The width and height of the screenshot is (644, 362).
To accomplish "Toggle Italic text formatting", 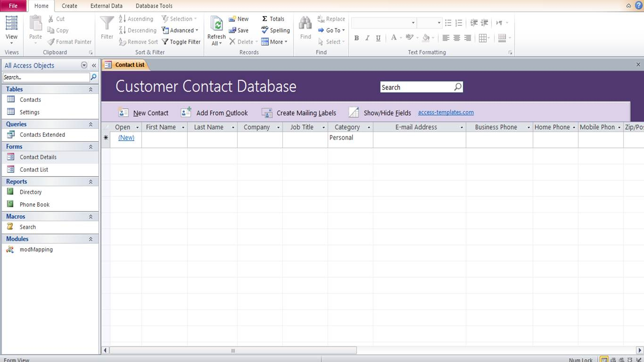I will click(x=367, y=38).
